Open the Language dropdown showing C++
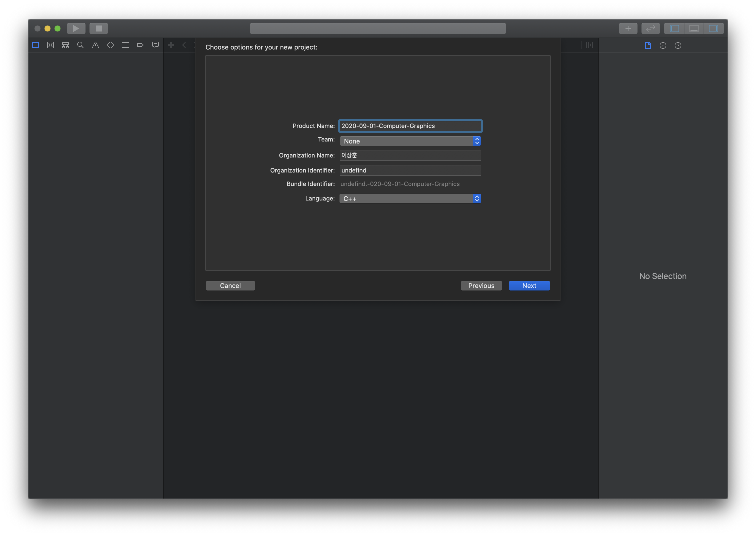 (410, 198)
